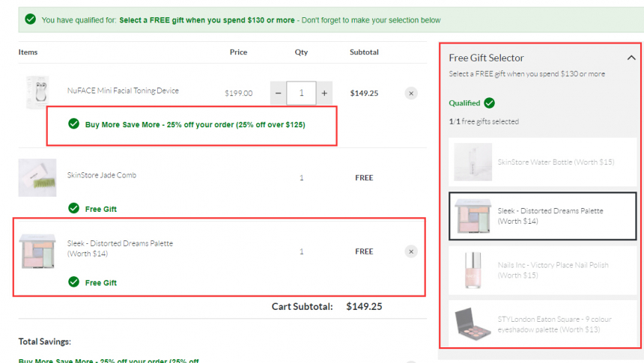The height and width of the screenshot is (363, 644).
Task: Click green check icon beside Qualified
Action: pos(489,103)
